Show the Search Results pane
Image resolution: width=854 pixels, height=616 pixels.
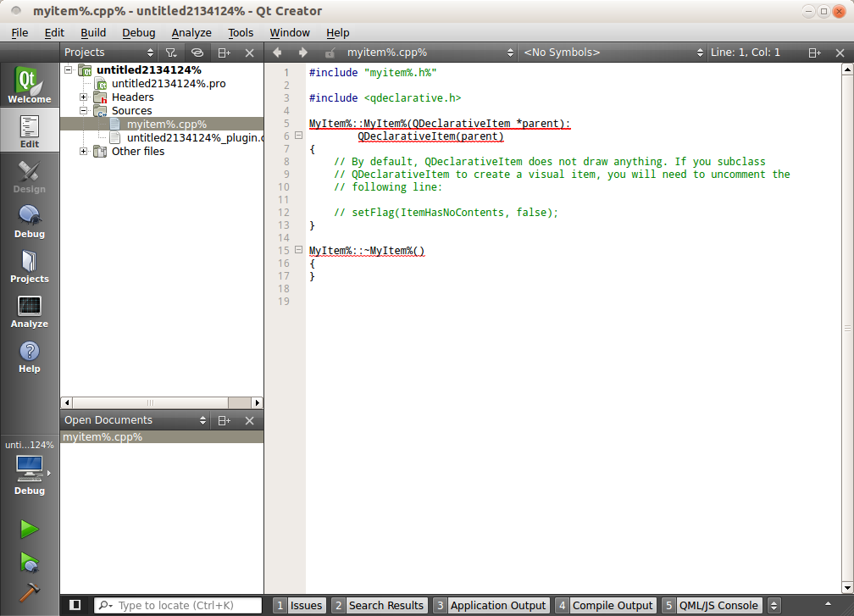(379, 605)
